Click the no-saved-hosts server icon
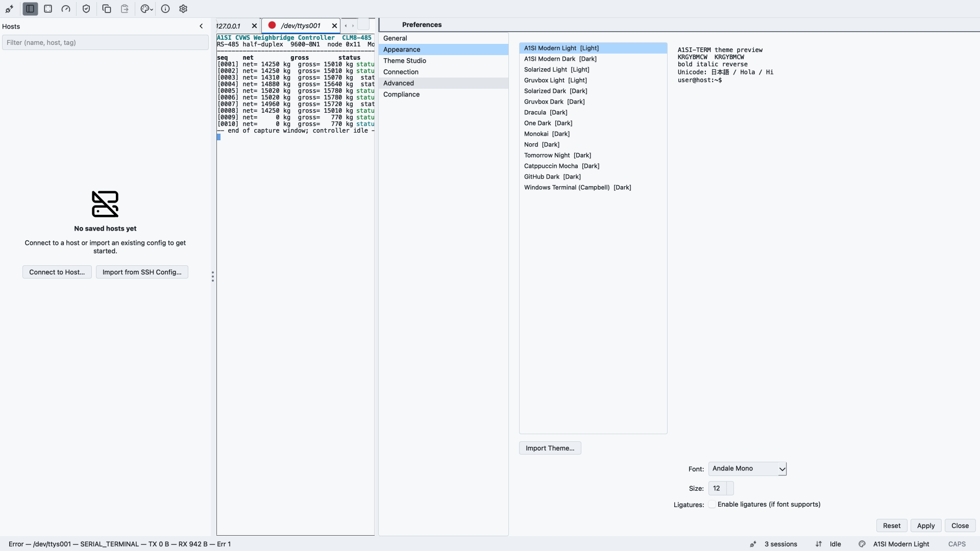 105,204
